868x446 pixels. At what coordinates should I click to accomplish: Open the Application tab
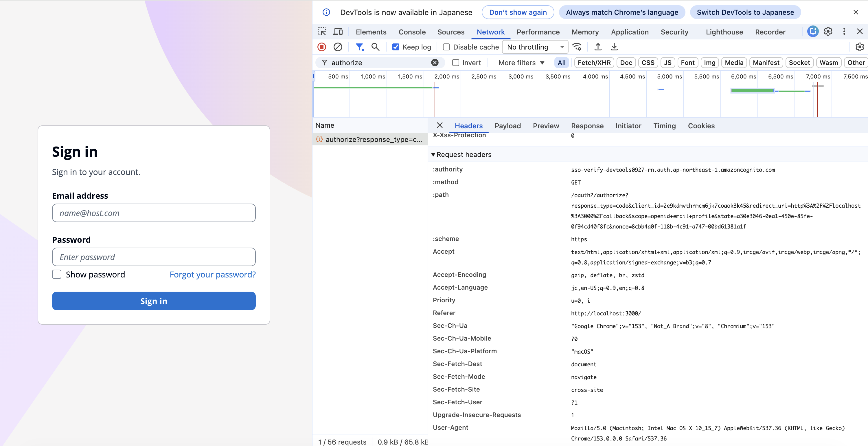point(630,32)
